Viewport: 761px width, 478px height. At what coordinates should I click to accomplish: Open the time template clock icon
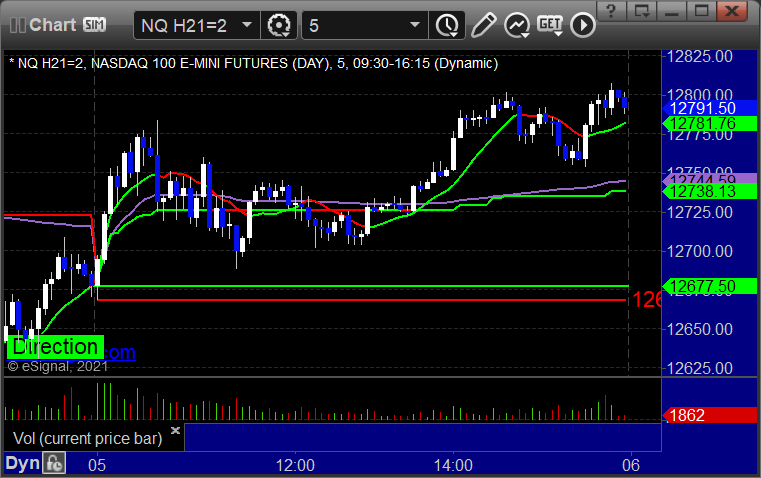(x=447, y=25)
